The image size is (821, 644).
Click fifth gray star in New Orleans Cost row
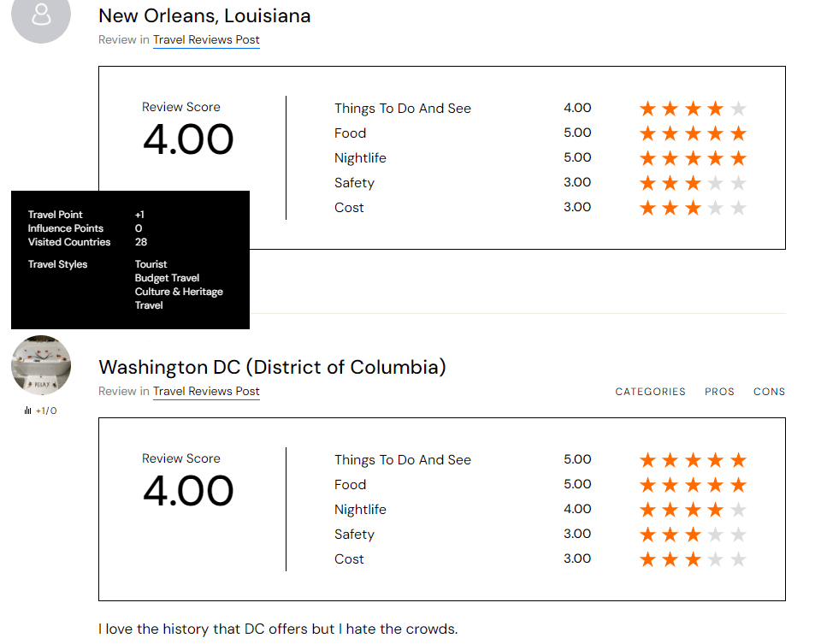739,208
